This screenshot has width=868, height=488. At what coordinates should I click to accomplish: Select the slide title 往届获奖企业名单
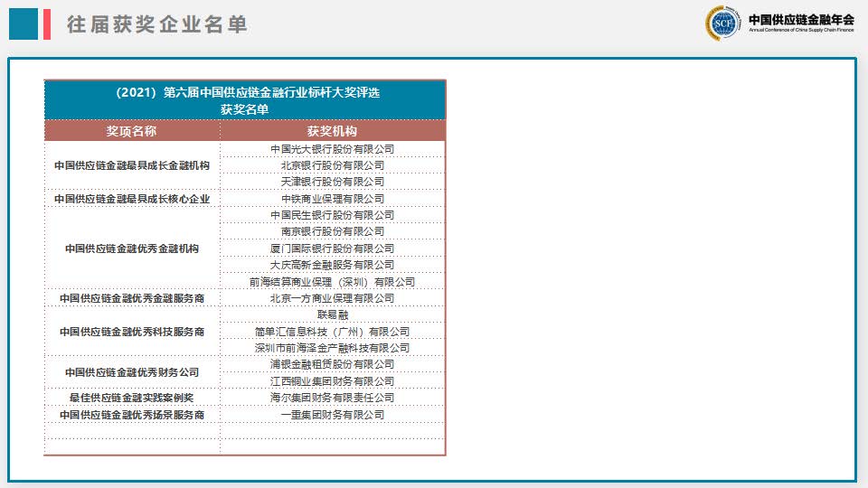click(x=157, y=25)
